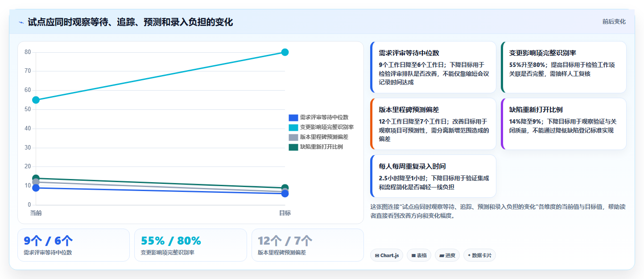Click 版本里程碑预测偏差 caption under 12个 / 7个
644x279 pixels.
point(282,253)
